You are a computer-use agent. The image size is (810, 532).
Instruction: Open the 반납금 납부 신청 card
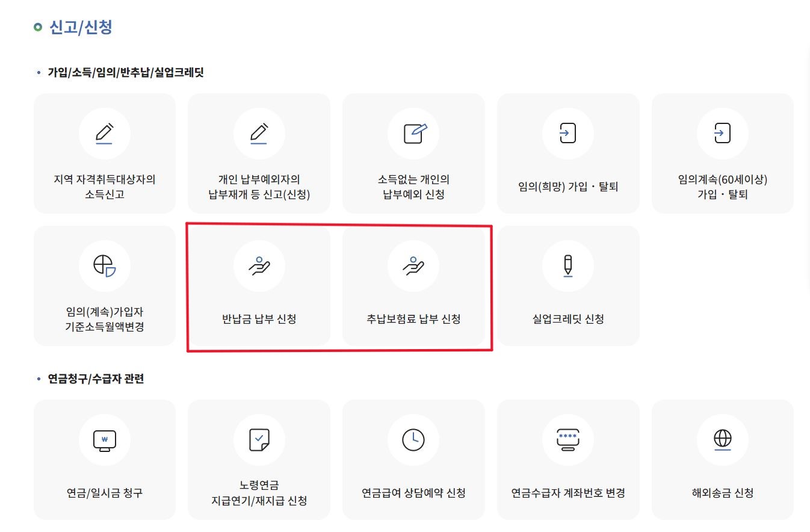[259, 286]
